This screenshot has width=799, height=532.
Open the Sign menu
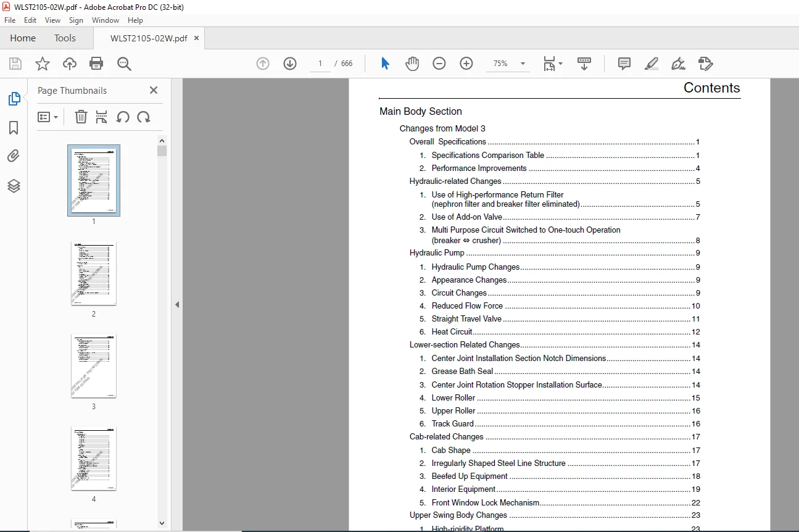(x=76, y=20)
